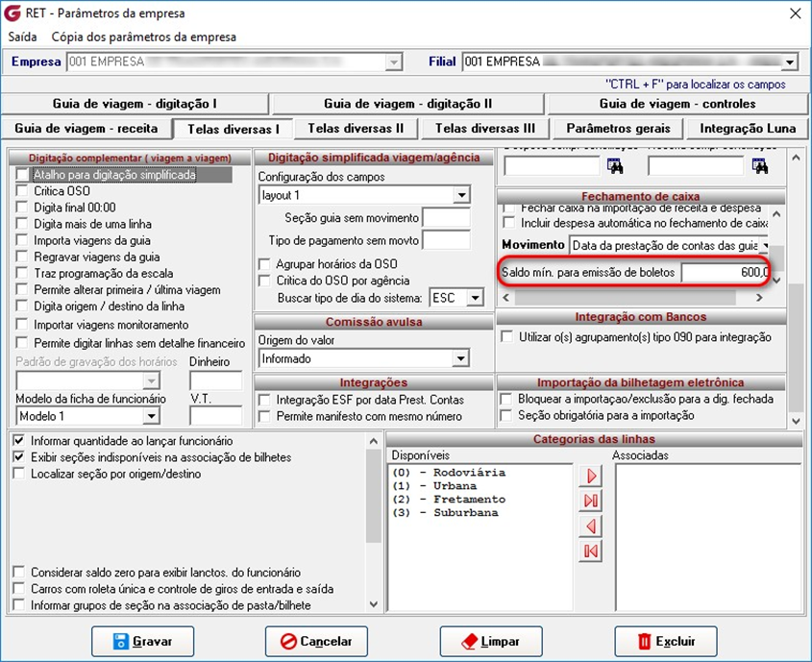Open Modelo da ficha de funcionário dropdown
Screen dimensions: 812x662
(151, 416)
